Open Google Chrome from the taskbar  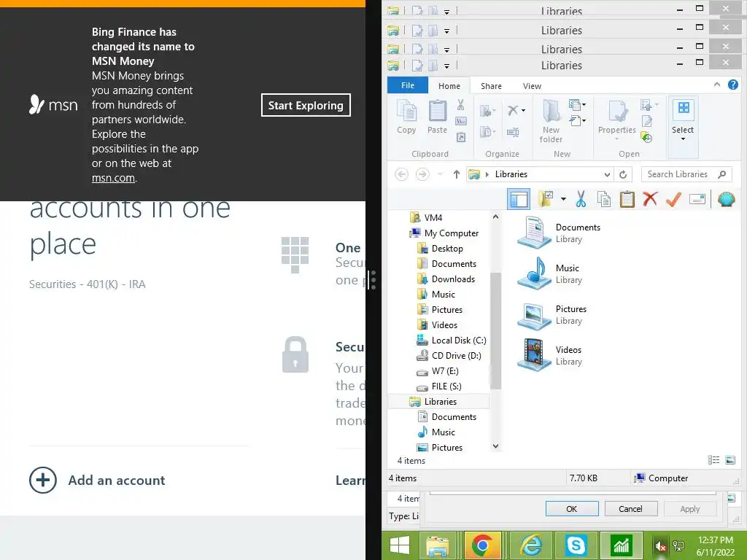pyautogui.click(x=482, y=545)
